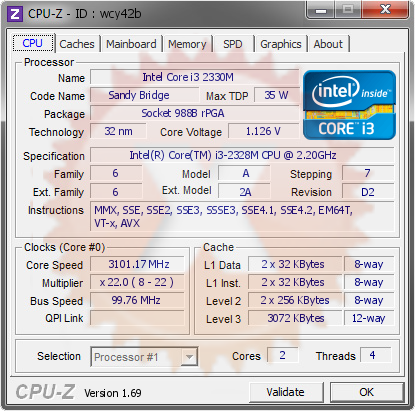This screenshot has width=415, height=411.
Task: Click the L1 Data 8-way associativity value
Action: [x=369, y=264]
